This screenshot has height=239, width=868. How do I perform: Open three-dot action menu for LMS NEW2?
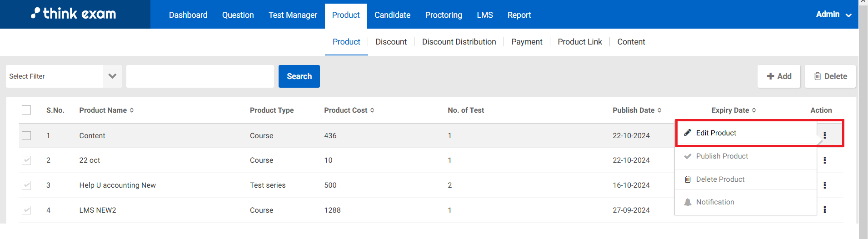coord(824,210)
